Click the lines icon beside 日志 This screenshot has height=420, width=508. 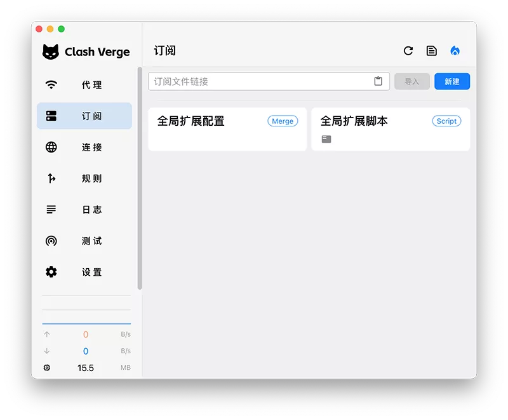51,209
